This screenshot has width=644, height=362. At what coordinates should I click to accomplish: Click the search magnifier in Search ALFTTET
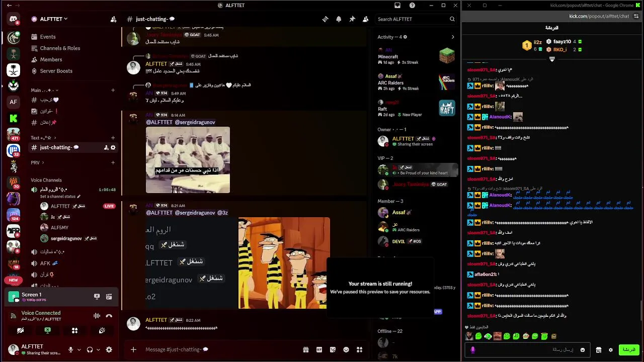click(x=452, y=19)
